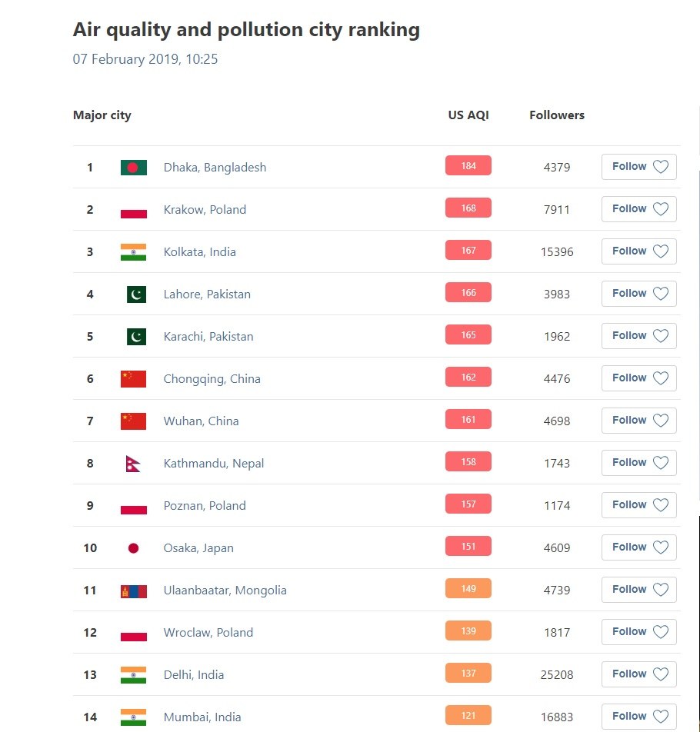
Task: Click the Followers column header
Action: [x=557, y=115]
